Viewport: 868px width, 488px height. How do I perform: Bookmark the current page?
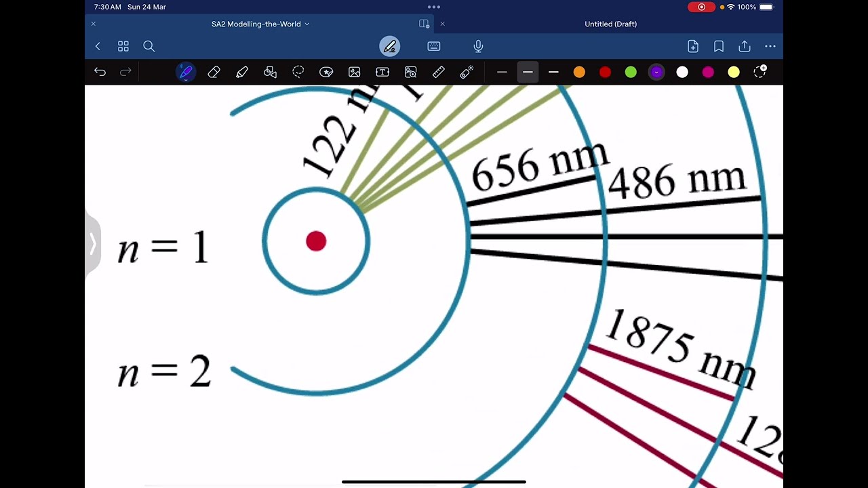tap(719, 46)
